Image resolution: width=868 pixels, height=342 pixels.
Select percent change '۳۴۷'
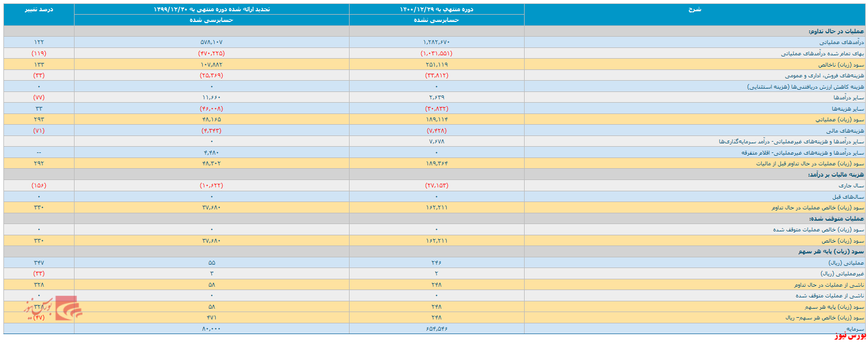pos(39,262)
